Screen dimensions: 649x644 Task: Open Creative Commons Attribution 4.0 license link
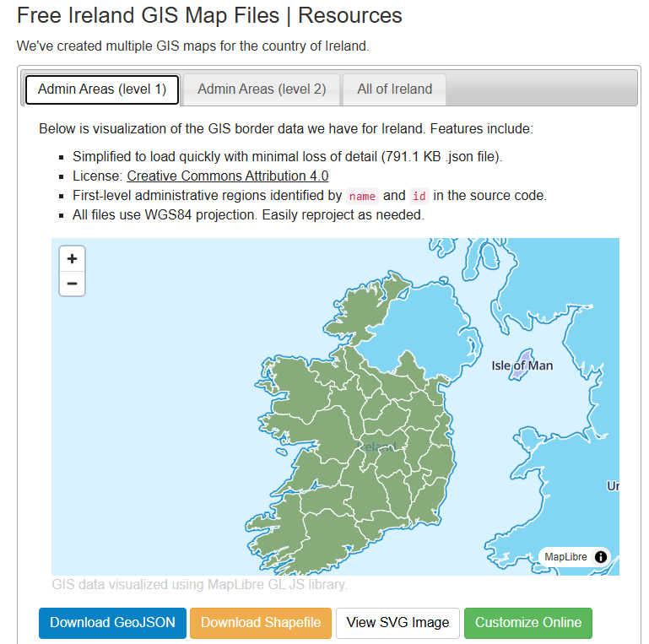pos(227,176)
